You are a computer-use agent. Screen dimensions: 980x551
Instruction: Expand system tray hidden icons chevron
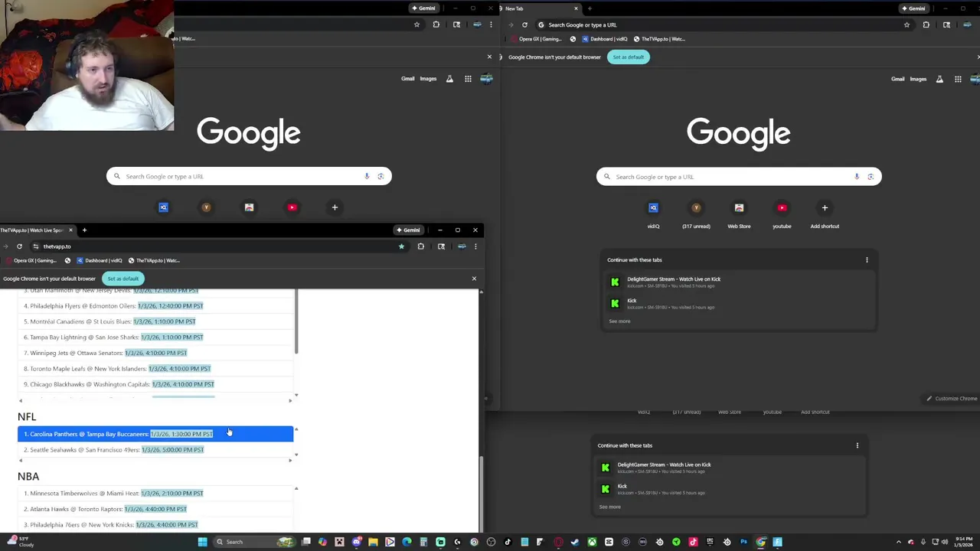point(899,542)
